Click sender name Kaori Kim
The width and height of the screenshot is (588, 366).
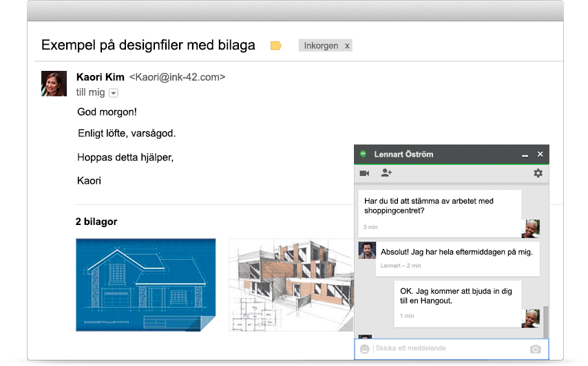coord(100,77)
